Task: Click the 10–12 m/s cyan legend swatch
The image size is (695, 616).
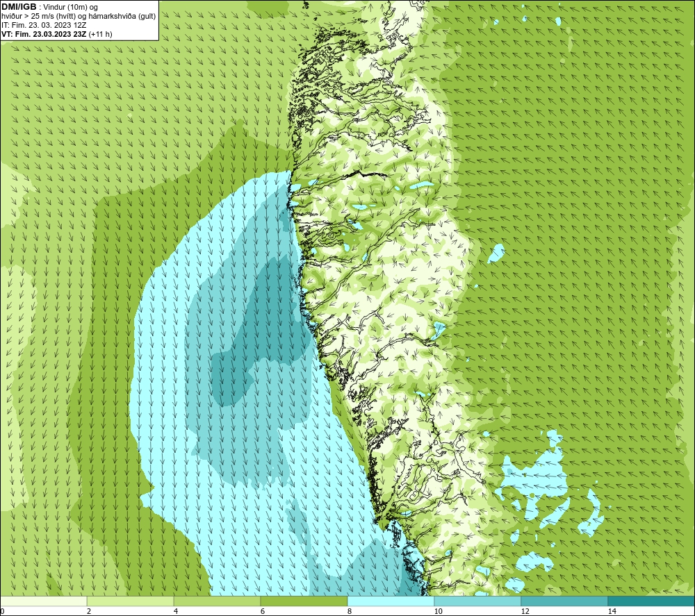Action: click(478, 601)
